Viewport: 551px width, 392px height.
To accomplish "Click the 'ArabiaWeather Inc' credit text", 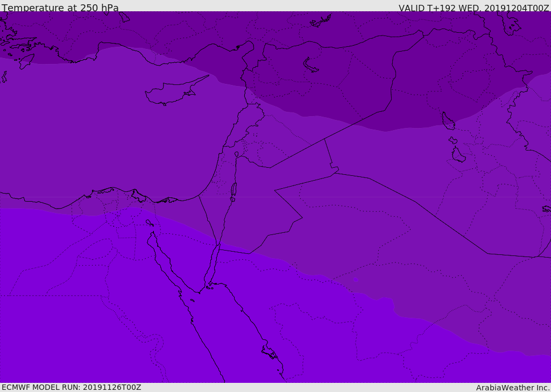I will click(x=512, y=388).
